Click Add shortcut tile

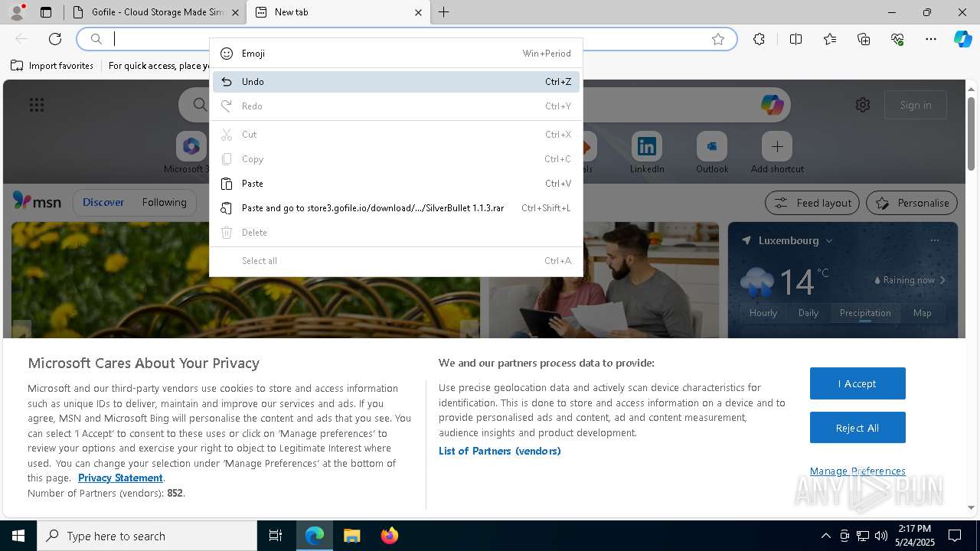[x=777, y=152]
